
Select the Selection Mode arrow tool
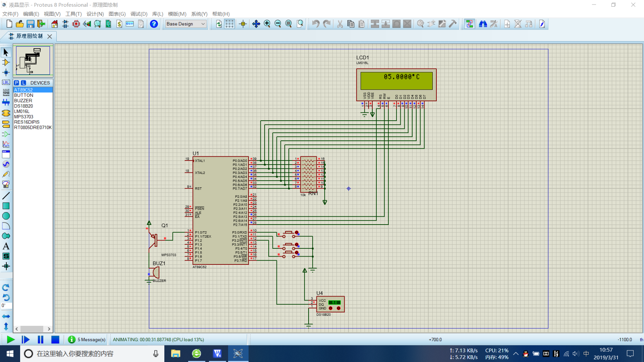pyautogui.click(x=6, y=52)
